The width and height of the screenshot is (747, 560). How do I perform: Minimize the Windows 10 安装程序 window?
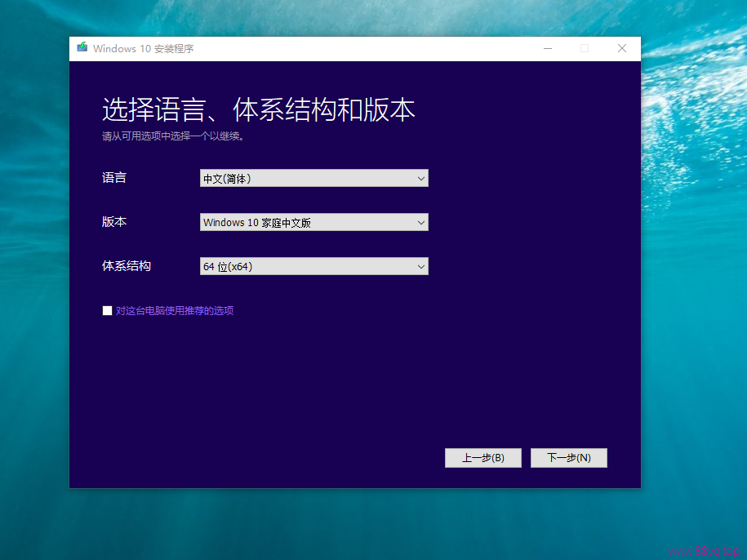[x=548, y=49]
